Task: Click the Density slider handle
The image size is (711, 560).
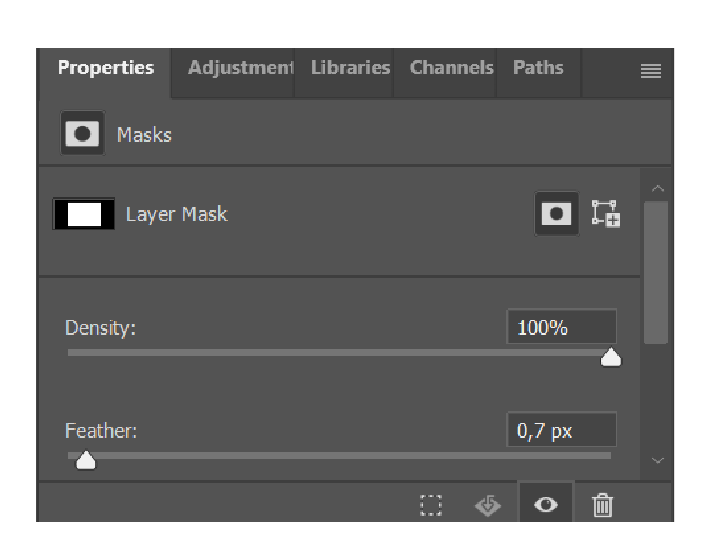Action: 611,357
